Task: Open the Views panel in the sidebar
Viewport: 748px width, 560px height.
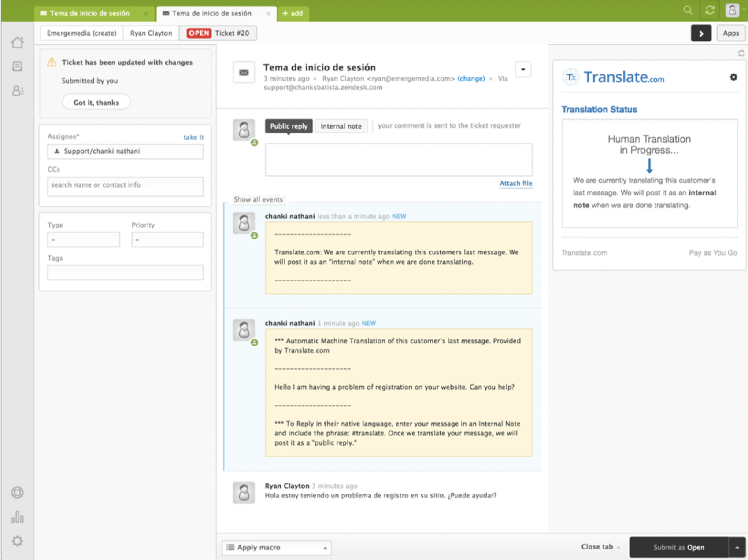Action: (18, 66)
